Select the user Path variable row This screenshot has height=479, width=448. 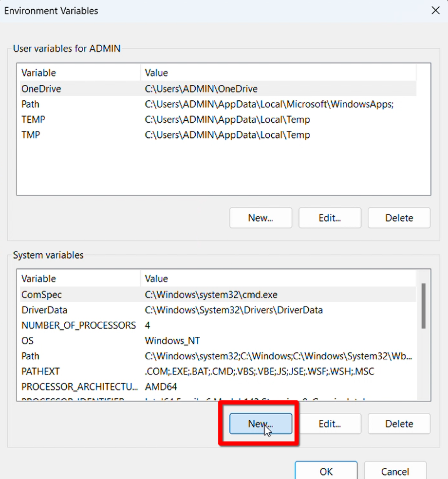tap(31, 104)
